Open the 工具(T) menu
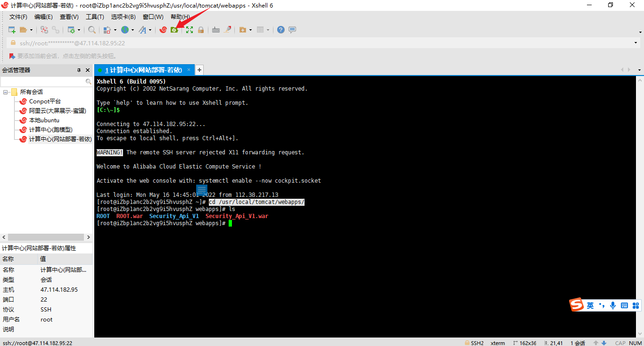The width and height of the screenshot is (644, 346). 95,17
